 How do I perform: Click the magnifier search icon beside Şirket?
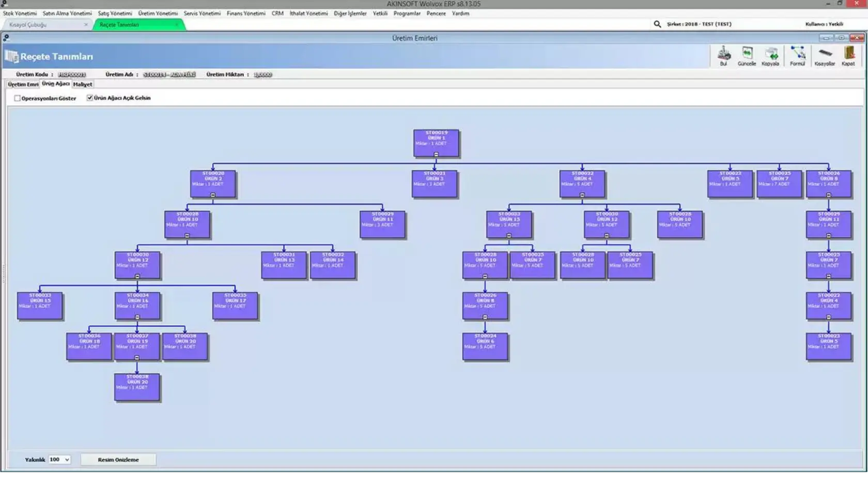tap(657, 24)
